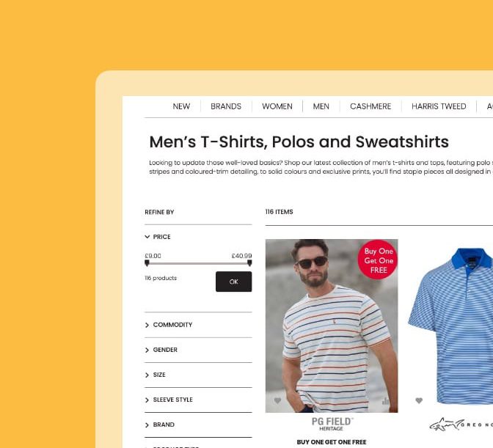Favorite the blue polo with heart icon

pos(419,400)
